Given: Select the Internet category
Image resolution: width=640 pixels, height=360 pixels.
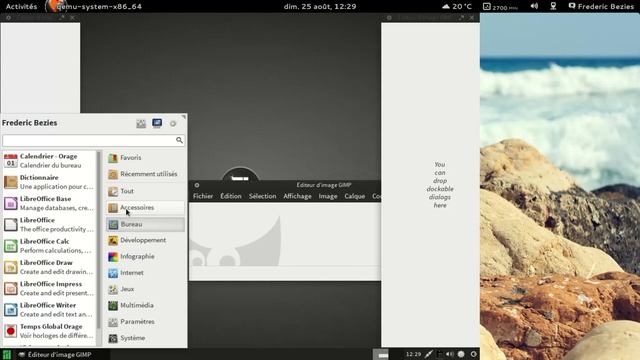Looking at the screenshot, I should point(145,273).
